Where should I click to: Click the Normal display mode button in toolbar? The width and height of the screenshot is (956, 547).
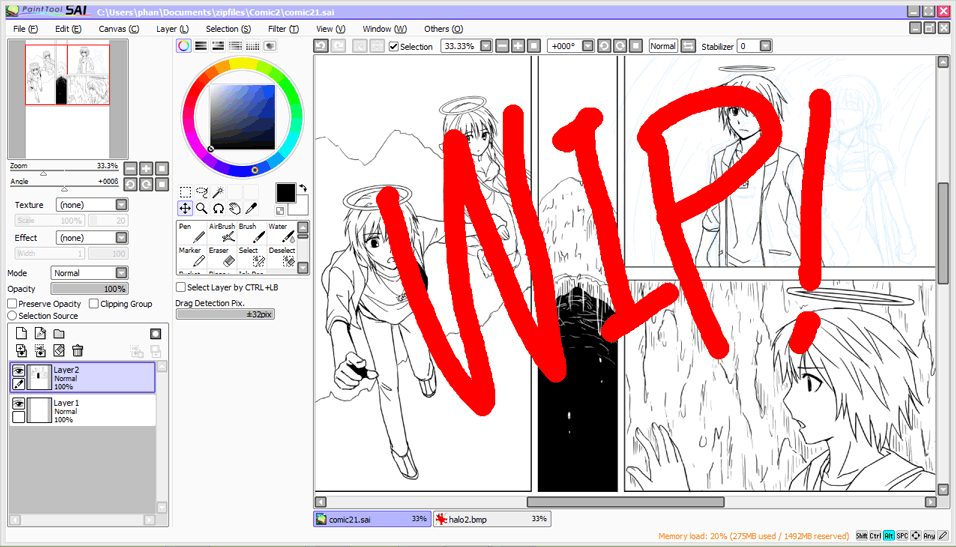click(x=663, y=46)
